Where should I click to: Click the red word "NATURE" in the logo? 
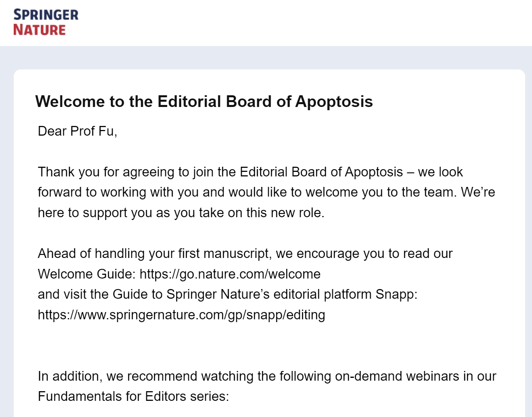click(x=40, y=30)
